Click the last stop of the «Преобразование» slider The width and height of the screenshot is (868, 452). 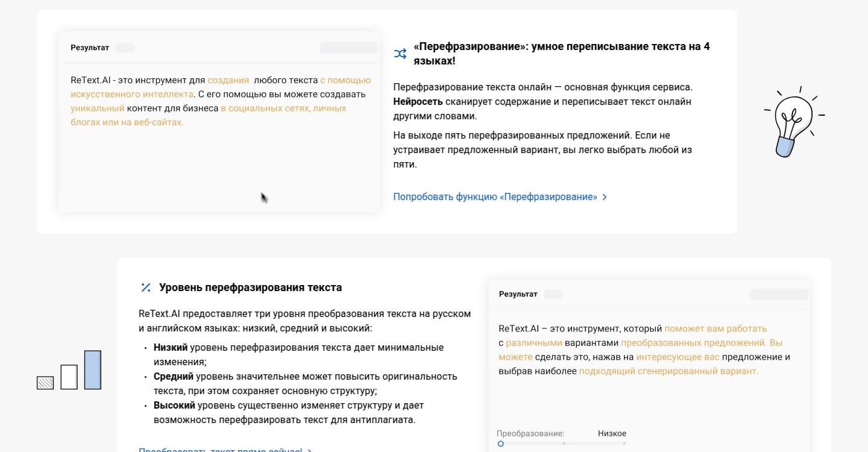click(624, 444)
